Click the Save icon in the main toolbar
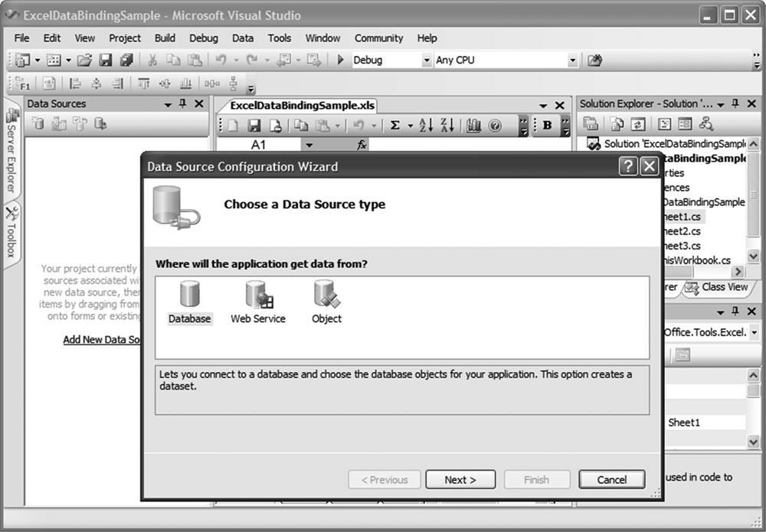Screen dimensions: 766x532 pyautogui.click(x=106, y=60)
